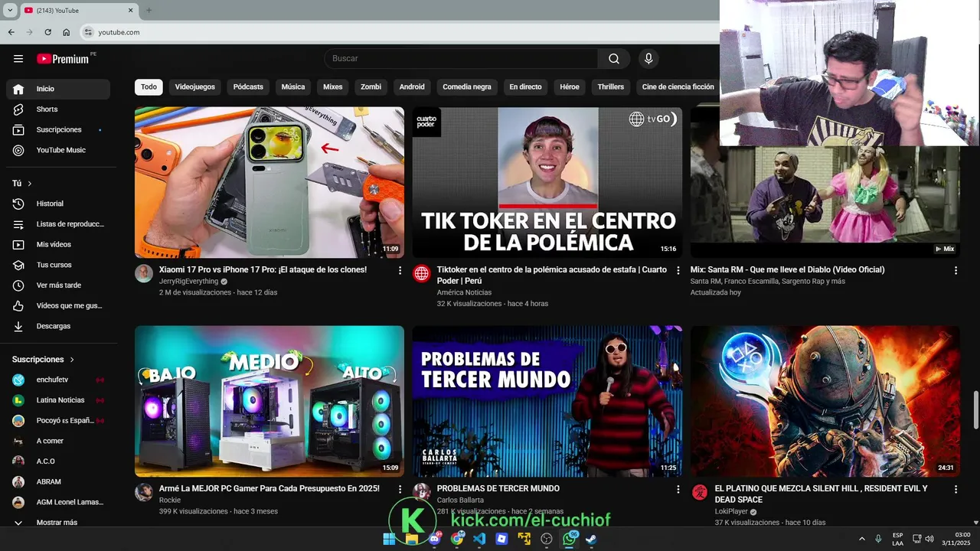Open Ver más tarde in the sidebar
The height and width of the screenshot is (551, 980).
(58, 285)
